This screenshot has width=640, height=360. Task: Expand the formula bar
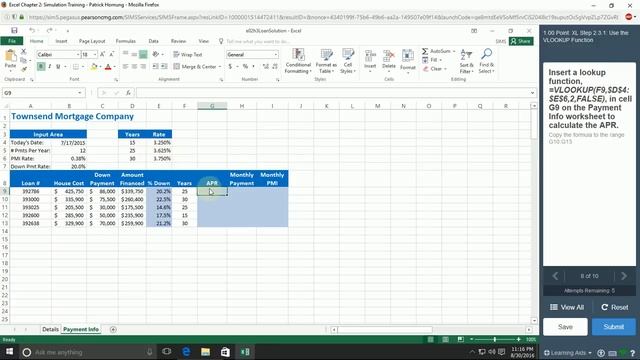coord(532,93)
